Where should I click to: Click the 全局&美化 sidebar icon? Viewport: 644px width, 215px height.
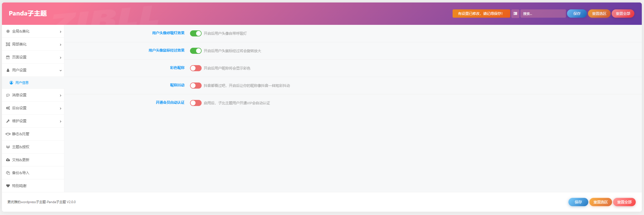point(8,31)
